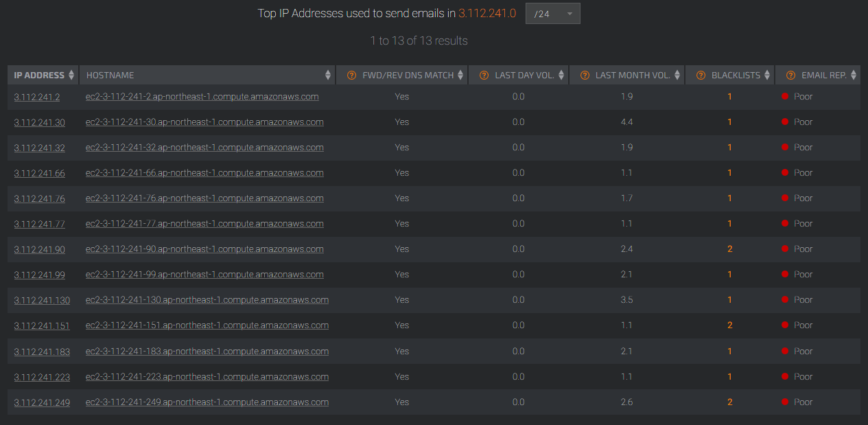
Task: Click the Yes DNS match for 3.112.241.66
Action: pos(402,173)
